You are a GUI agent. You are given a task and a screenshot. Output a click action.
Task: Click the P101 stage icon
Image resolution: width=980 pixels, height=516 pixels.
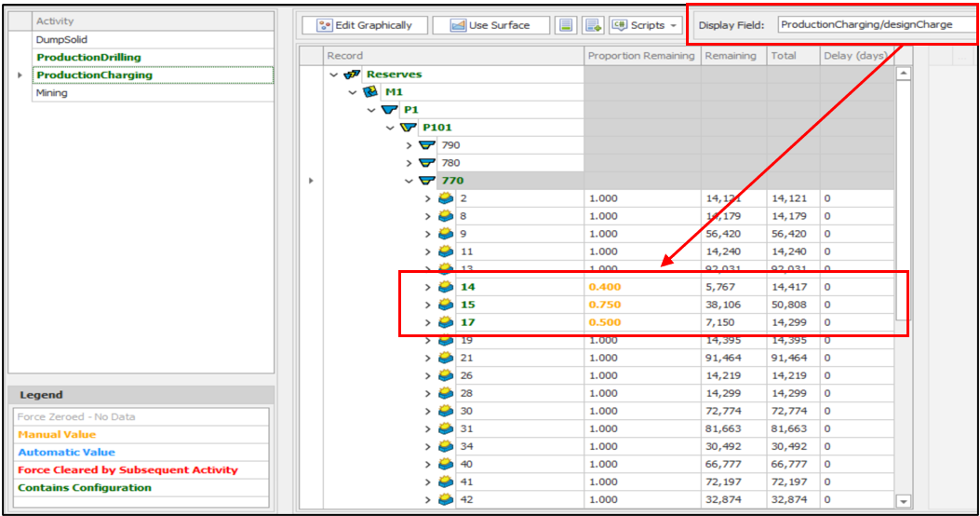(408, 128)
